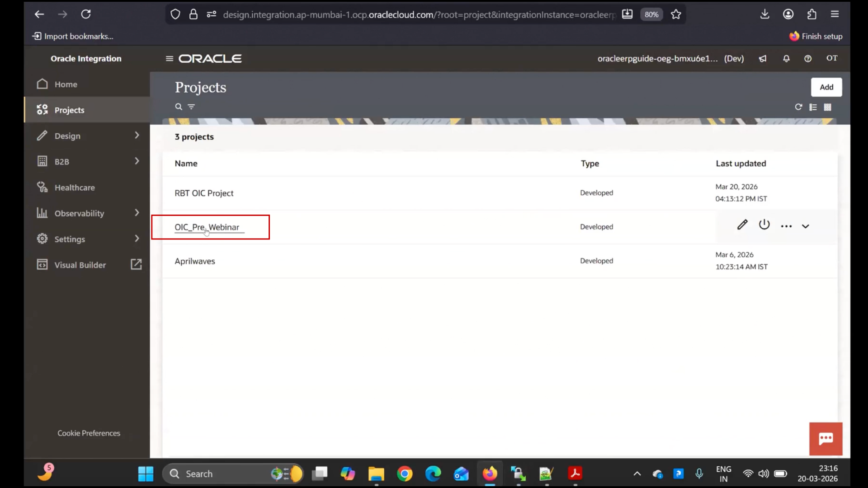Open the Observability sidebar item
868x488 pixels.
[x=79, y=213]
